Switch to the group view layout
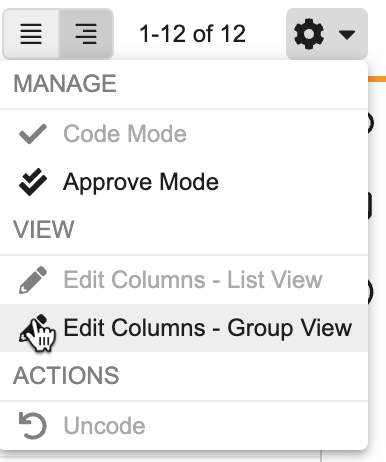The height and width of the screenshot is (462, 386). tap(86, 34)
